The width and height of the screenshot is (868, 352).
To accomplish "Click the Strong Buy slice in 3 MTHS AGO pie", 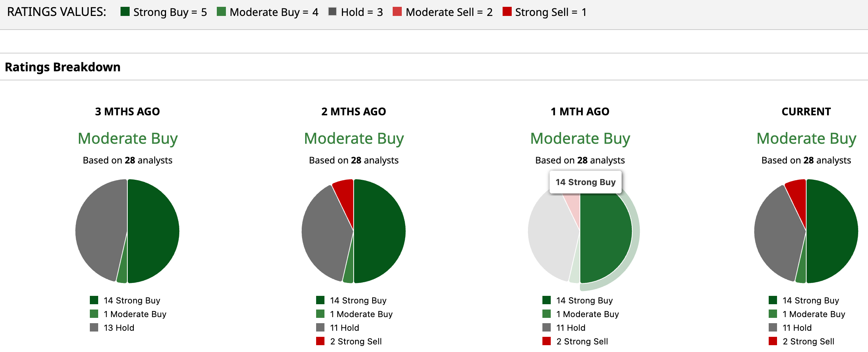I will click(x=154, y=231).
